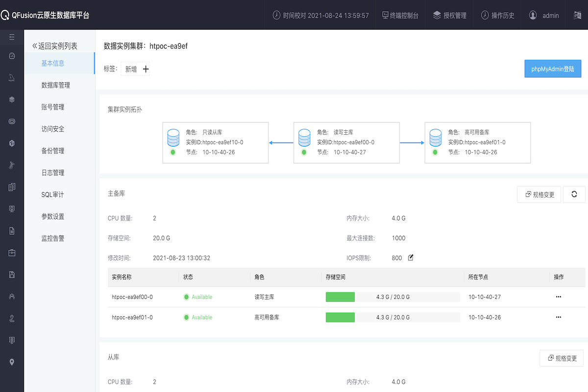The height and width of the screenshot is (392, 588).
Task: Click the phpMyAdmin登陆 button
Action: tap(552, 69)
